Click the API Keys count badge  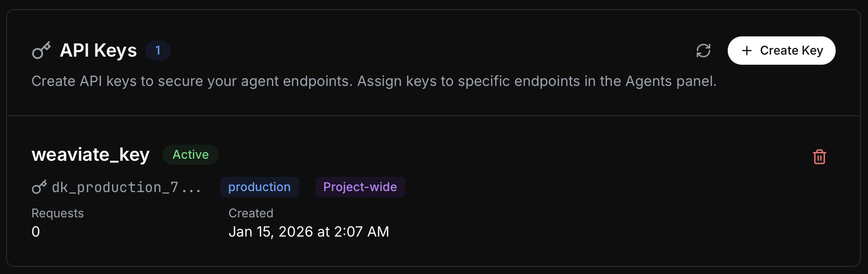point(158,51)
